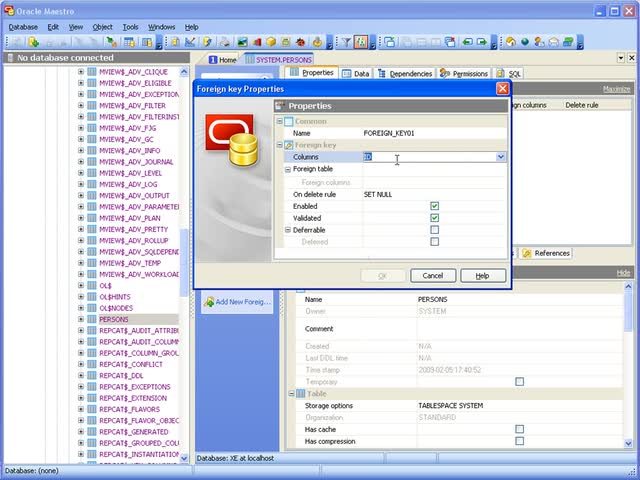Enable the Has cache checkbox
This screenshot has width=640, height=480.
tap(519, 429)
